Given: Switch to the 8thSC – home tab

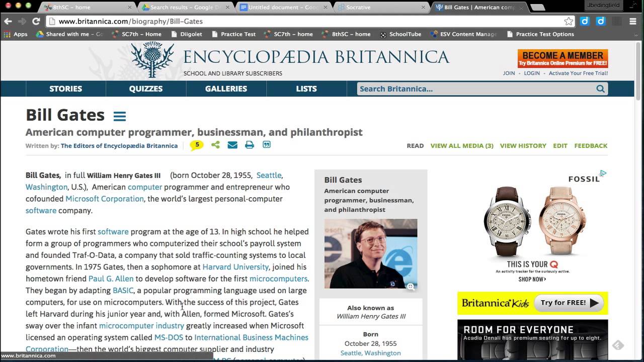Looking at the screenshot, I should (86, 7).
